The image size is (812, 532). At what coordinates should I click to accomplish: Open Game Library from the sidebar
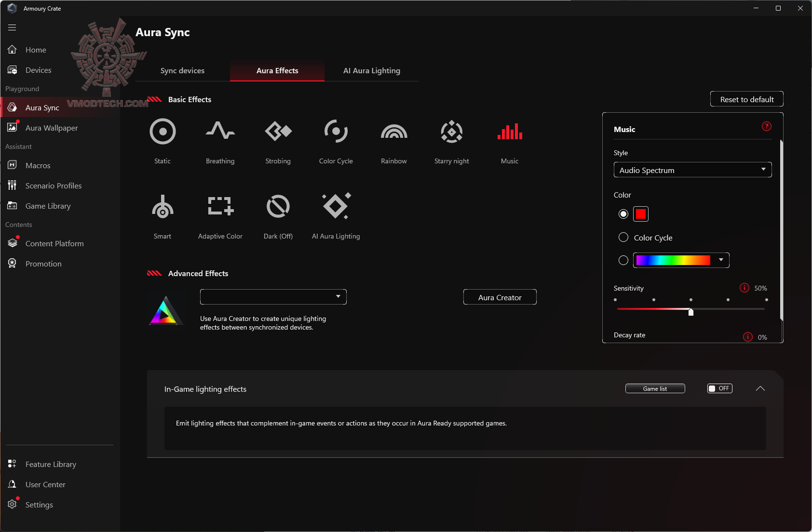(60, 206)
